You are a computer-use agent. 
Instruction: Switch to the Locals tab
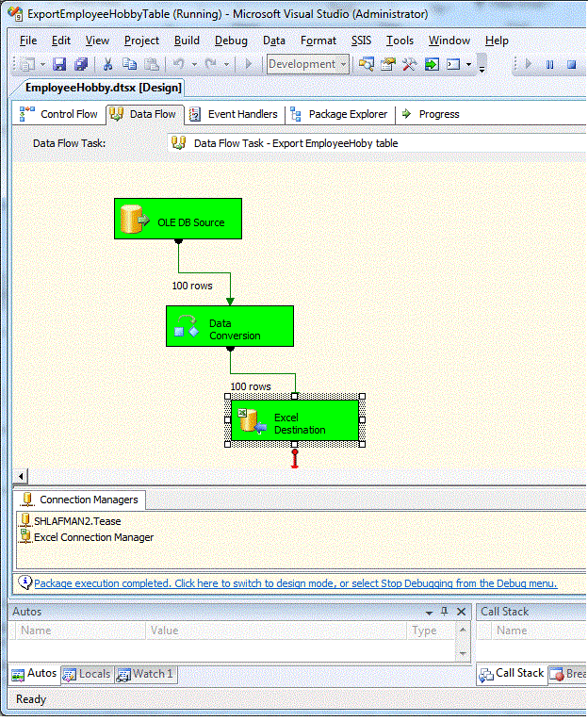pos(87,674)
